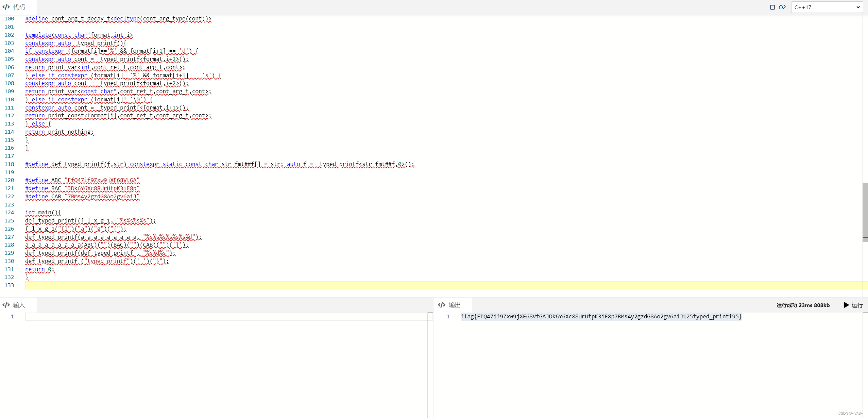This screenshot has height=418, width=868.
Task: Click the #define BAC line of code
Action: pos(82,188)
